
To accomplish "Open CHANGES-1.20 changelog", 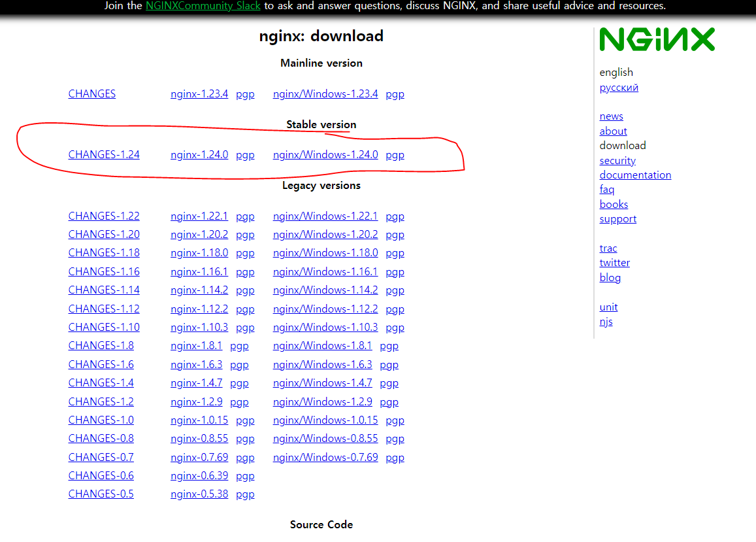I will pyautogui.click(x=104, y=234).
